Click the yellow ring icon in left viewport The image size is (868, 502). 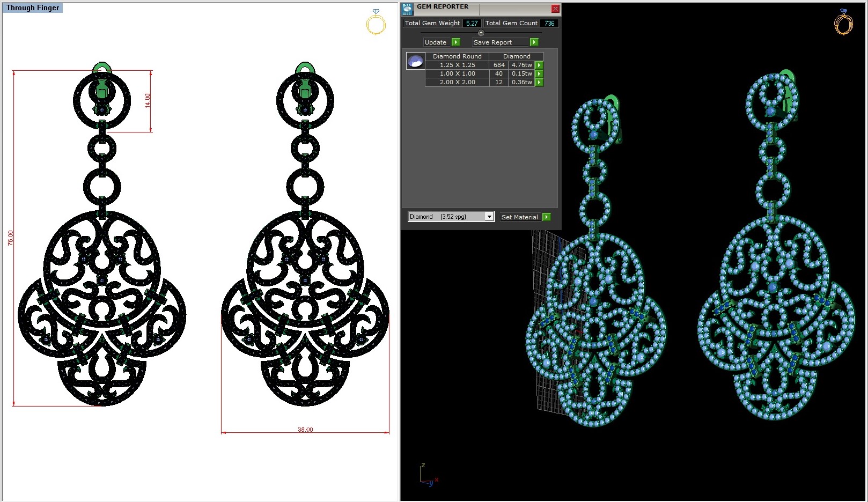coord(376,23)
